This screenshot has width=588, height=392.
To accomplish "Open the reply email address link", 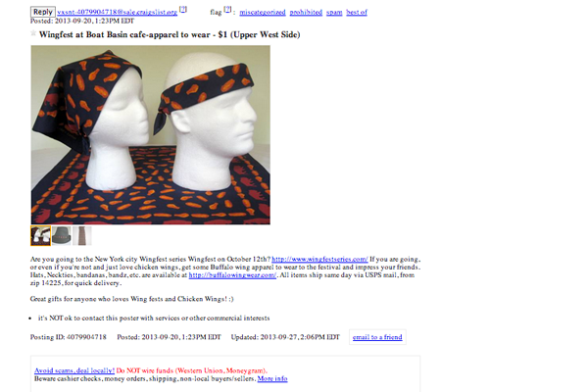I will tap(117, 13).
